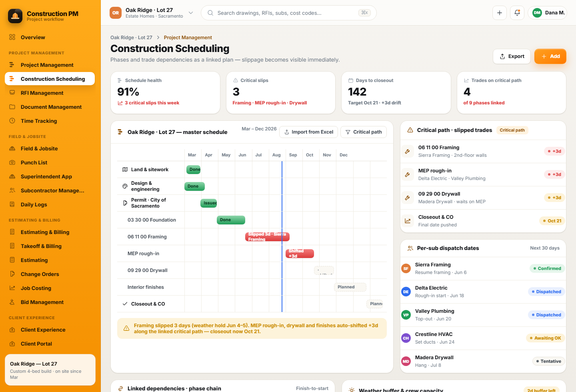Screen dimensions: 576x392
Task: Click the 'of 9 phases linked' text
Action: point(484,103)
